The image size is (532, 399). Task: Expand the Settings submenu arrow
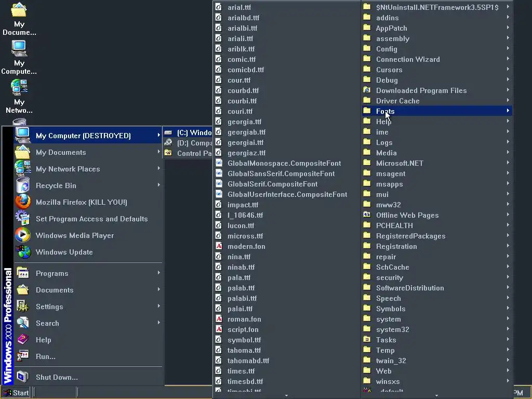click(x=158, y=306)
